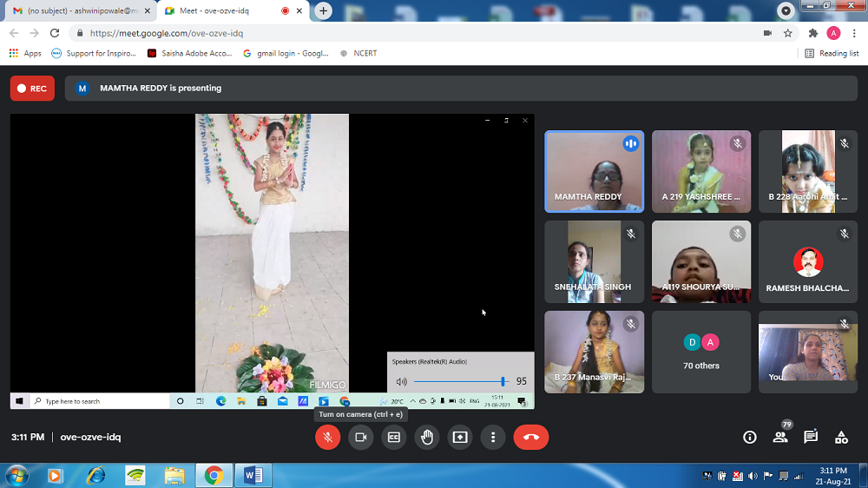The height and width of the screenshot is (488, 868).
Task: Unmute the microphone in call controls
Action: [x=327, y=437]
